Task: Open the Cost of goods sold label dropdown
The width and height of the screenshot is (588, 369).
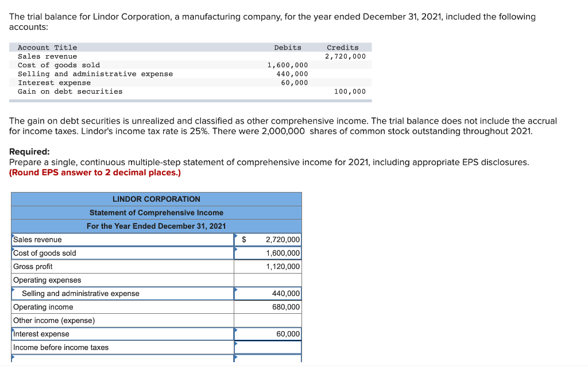Action: click(x=13, y=249)
